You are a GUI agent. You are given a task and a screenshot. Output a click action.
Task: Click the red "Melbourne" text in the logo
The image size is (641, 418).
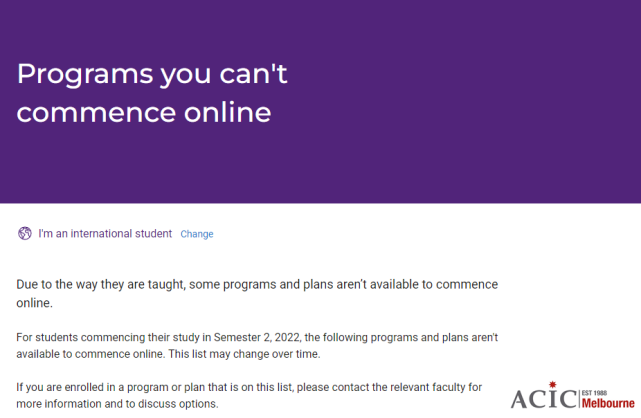(608, 403)
